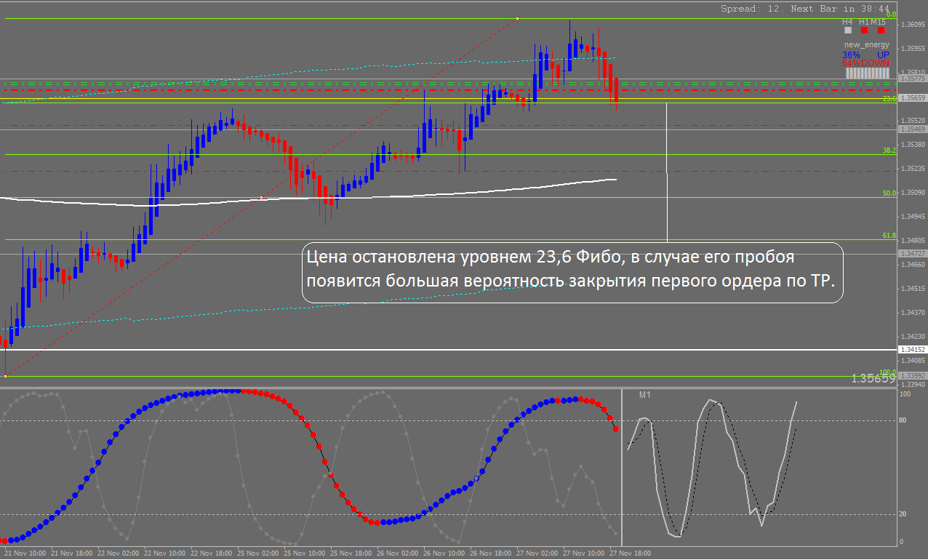Viewport: 928px width, 560px height.
Task: Click the H4 timeframe label
Action: [847, 23]
